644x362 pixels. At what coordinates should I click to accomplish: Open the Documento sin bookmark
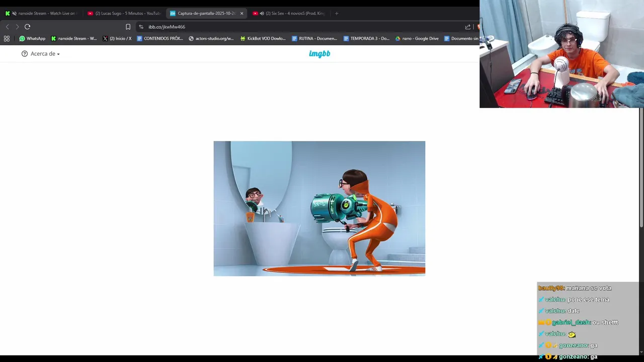[461, 38]
